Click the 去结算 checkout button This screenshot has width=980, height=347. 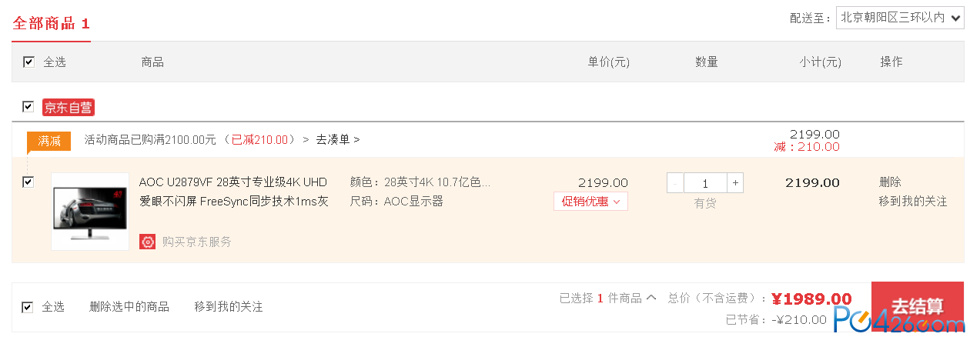pos(918,306)
